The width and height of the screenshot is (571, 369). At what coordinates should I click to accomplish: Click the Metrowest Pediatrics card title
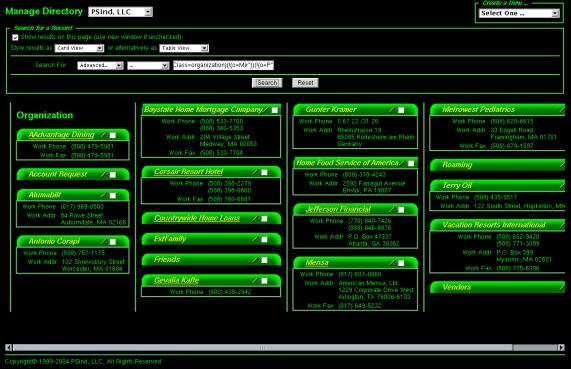click(x=479, y=109)
